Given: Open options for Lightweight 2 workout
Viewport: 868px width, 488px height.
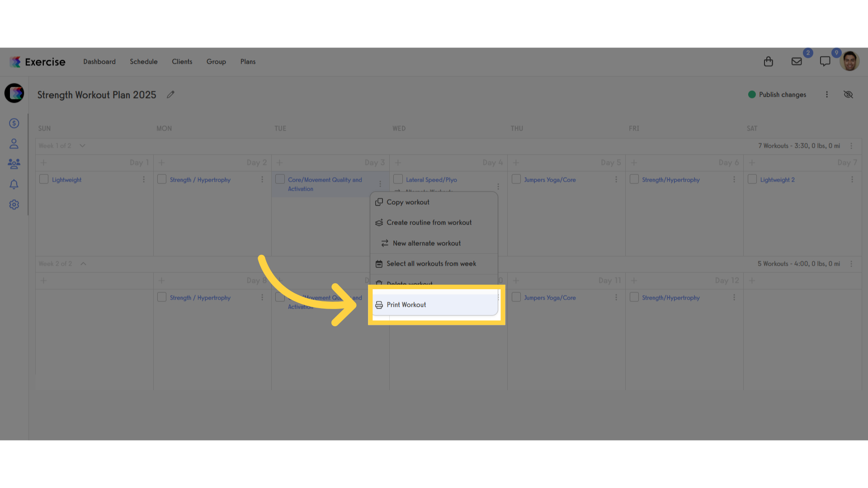Looking at the screenshot, I should 852,180.
